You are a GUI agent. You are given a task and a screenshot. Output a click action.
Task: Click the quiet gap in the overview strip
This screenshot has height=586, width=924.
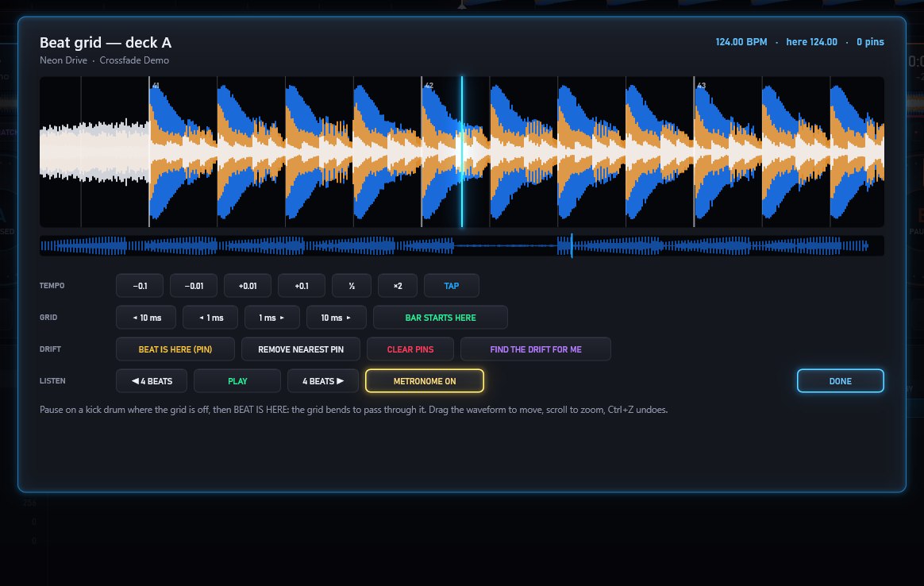pyautogui.click(x=505, y=246)
